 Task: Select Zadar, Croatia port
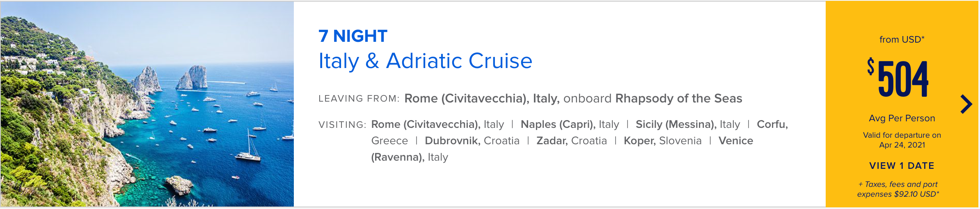click(x=572, y=141)
